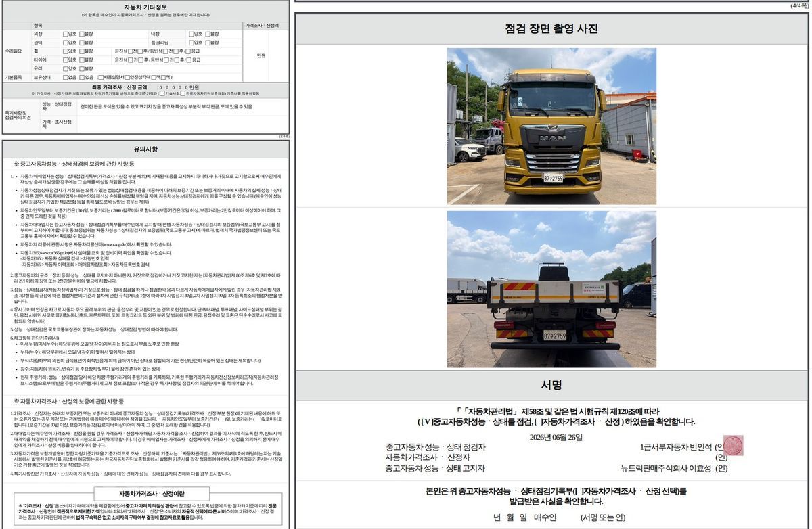This screenshot has width=812, height=529.
Task: Select the 기술사회 standard checkbox
Action: [162, 93]
